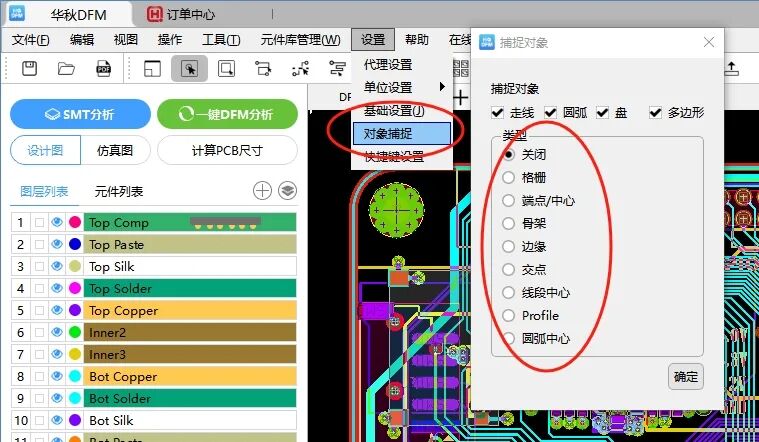Export to PDF toolbar icon
The height and width of the screenshot is (442, 759).
(104, 69)
